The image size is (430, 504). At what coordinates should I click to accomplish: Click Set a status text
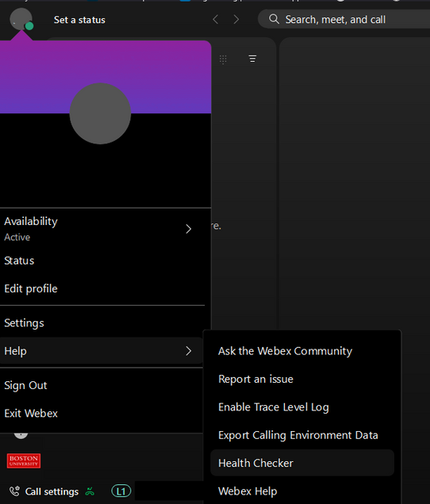coord(79,20)
